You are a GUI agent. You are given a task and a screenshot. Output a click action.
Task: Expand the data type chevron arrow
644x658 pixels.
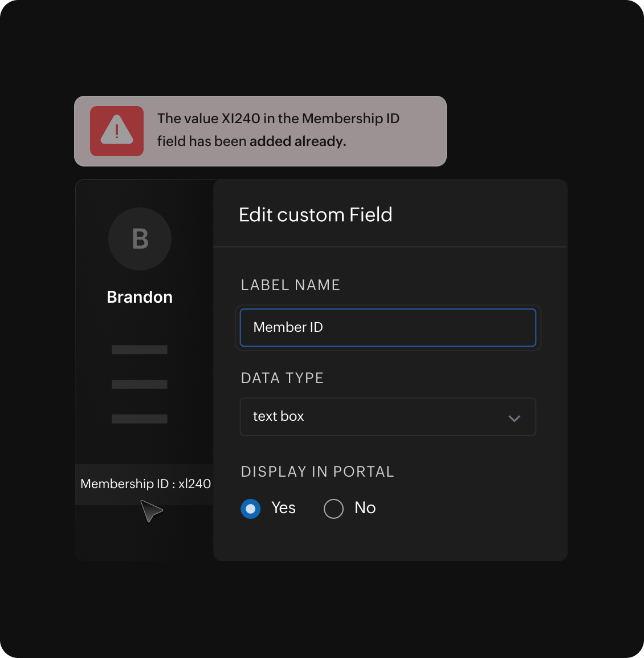(514, 418)
